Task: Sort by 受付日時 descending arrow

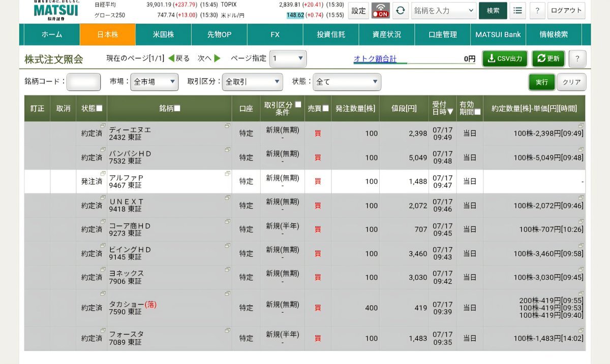Action: tap(450, 112)
